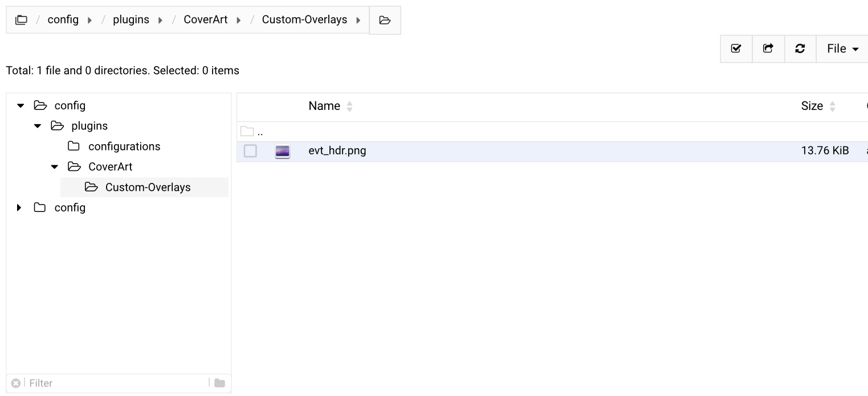
Task: Clear the filter with the X icon
Action: click(x=16, y=383)
